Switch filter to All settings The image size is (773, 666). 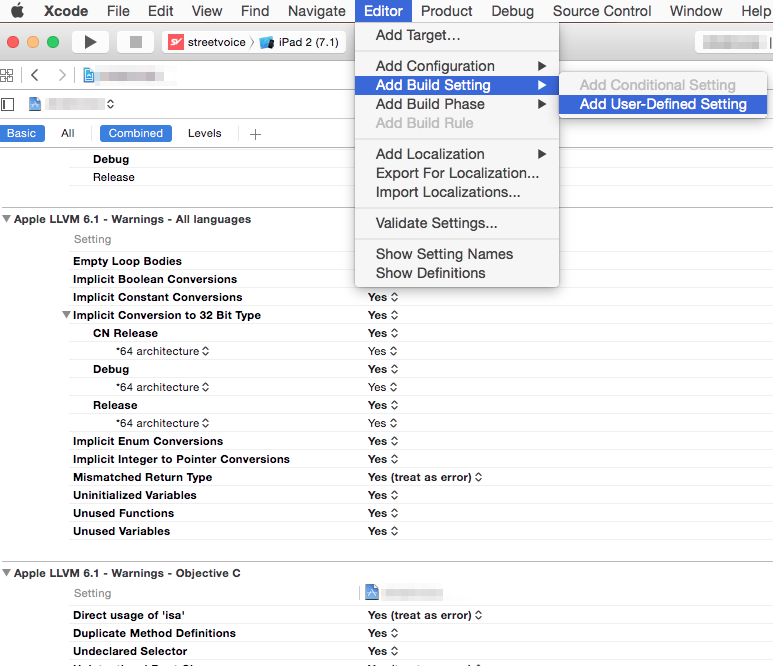click(68, 133)
